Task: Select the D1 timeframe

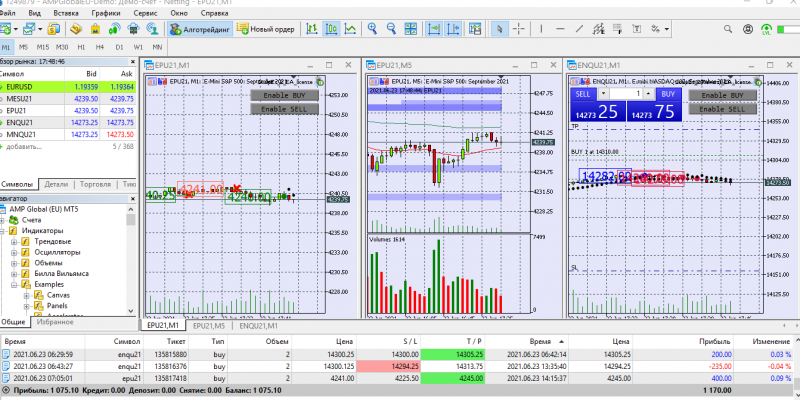Action: pyautogui.click(x=119, y=47)
